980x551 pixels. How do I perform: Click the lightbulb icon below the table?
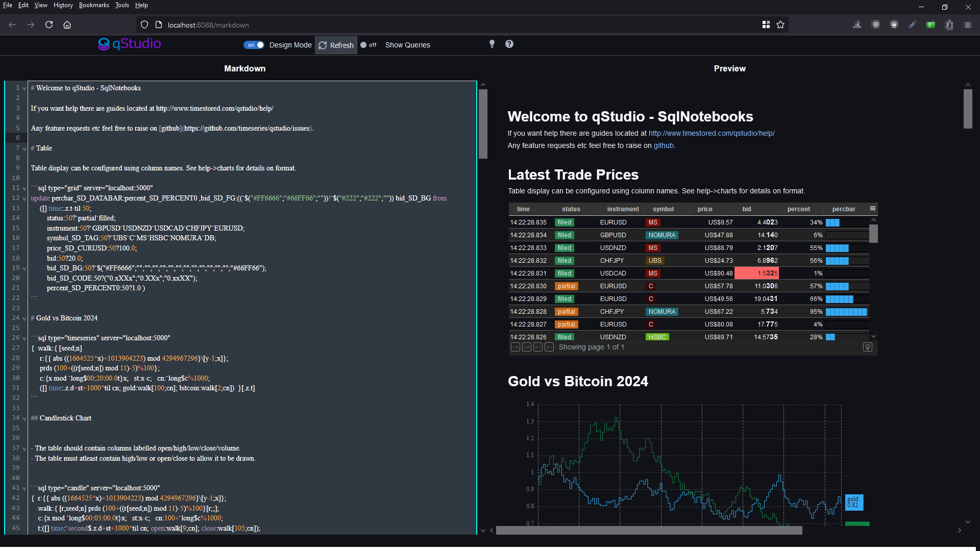[x=867, y=347]
